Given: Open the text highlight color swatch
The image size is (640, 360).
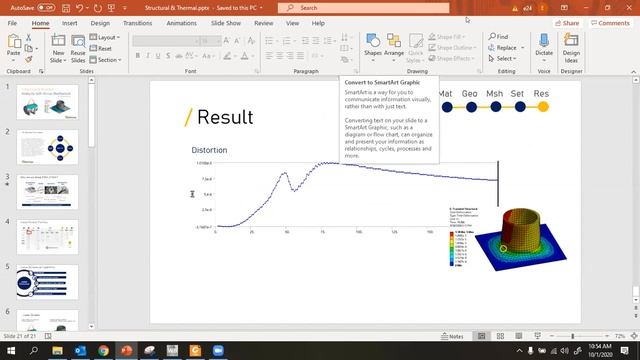Looking at the screenshot, I should pos(227,56).
